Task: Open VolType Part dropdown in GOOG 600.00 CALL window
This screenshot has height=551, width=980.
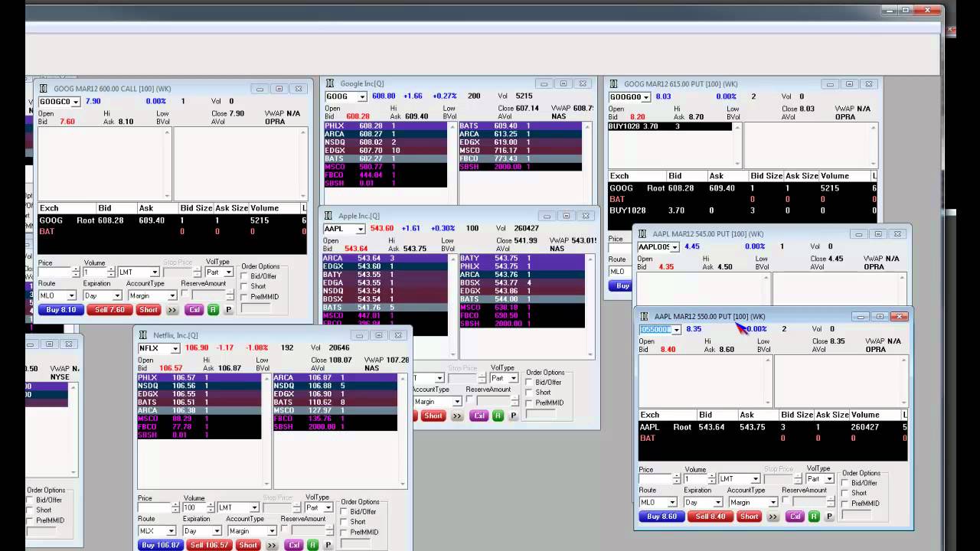Action: pos(229,272)
